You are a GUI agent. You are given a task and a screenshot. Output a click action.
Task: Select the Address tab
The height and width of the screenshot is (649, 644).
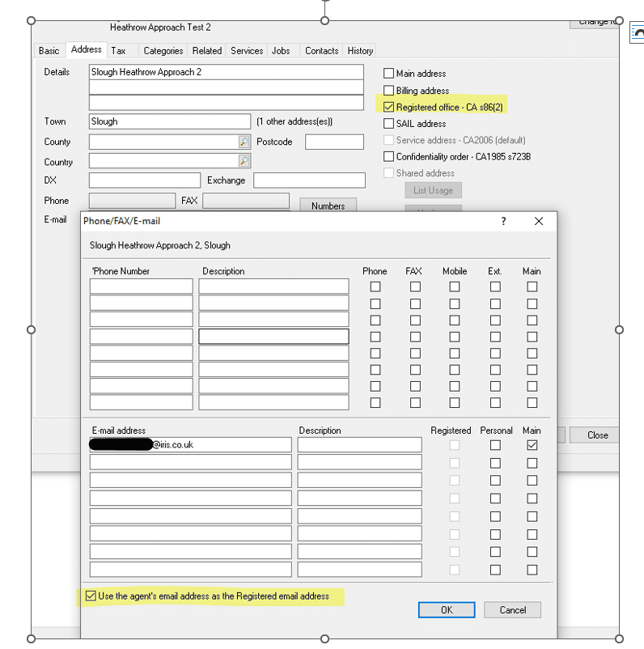pyautogui.click(x=86, y=49)
